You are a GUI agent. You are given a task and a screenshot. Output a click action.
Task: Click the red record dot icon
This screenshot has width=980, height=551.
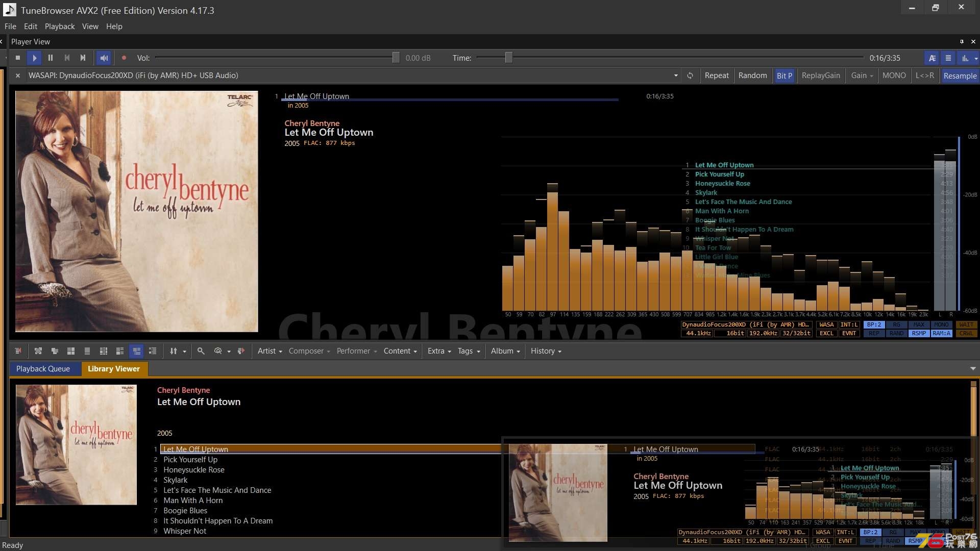click(x=124, y=58)
